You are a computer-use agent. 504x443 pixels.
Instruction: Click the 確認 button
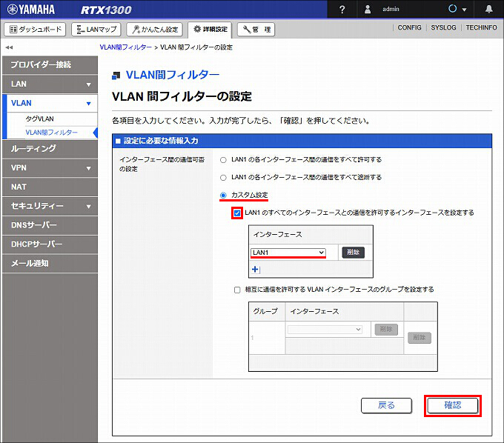(x=453, y=405)
